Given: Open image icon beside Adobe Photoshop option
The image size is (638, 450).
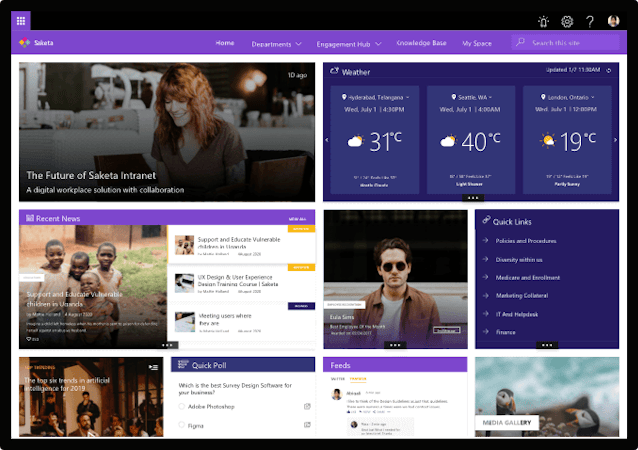Looking at the screenshot, I should [307, 406].
